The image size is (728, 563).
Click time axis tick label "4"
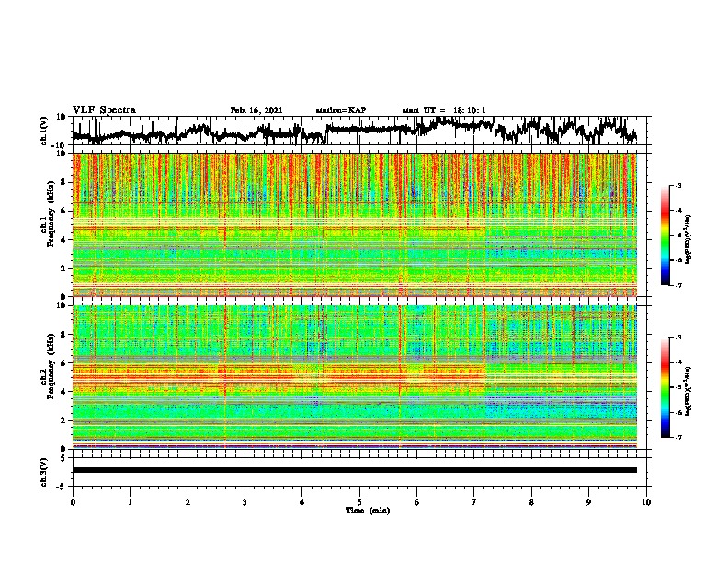(302, 502)
